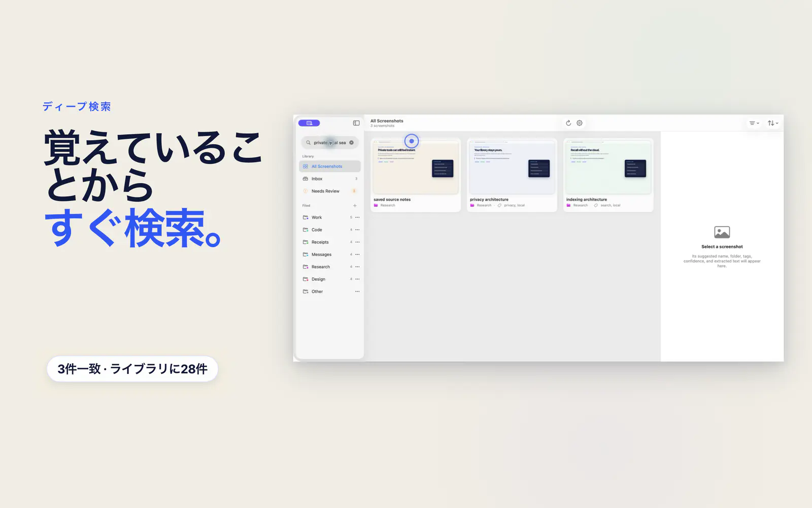The image size is (812, 508).
Task: Click the Work folder count '5'
Action: 351,217
